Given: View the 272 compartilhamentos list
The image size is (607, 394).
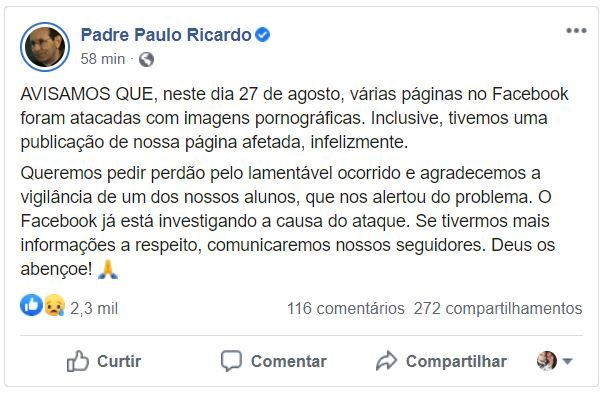Looking at the screenshot, I should click(x=498, y=308).
